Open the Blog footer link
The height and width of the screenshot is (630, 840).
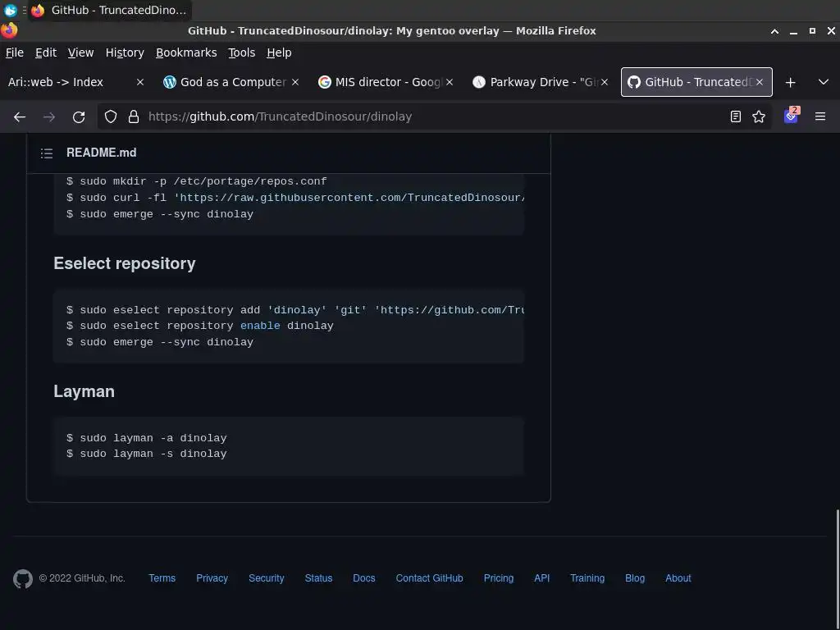(x=635, y=578)
